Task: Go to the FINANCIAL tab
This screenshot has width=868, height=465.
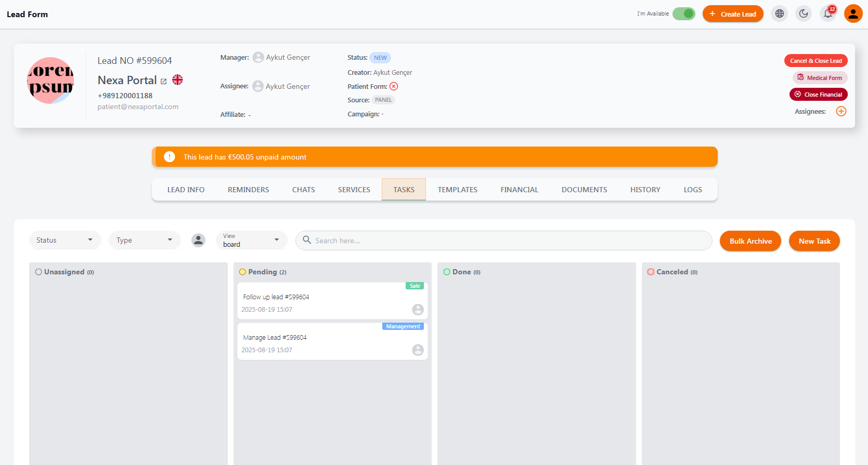Action: [520, 190]
